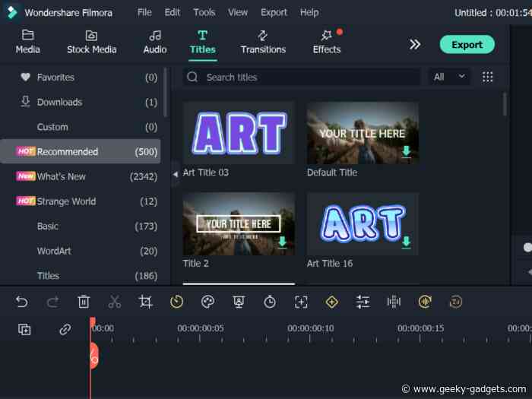Toggle the Auto Ripple link icon

click(x=65, y=329)
